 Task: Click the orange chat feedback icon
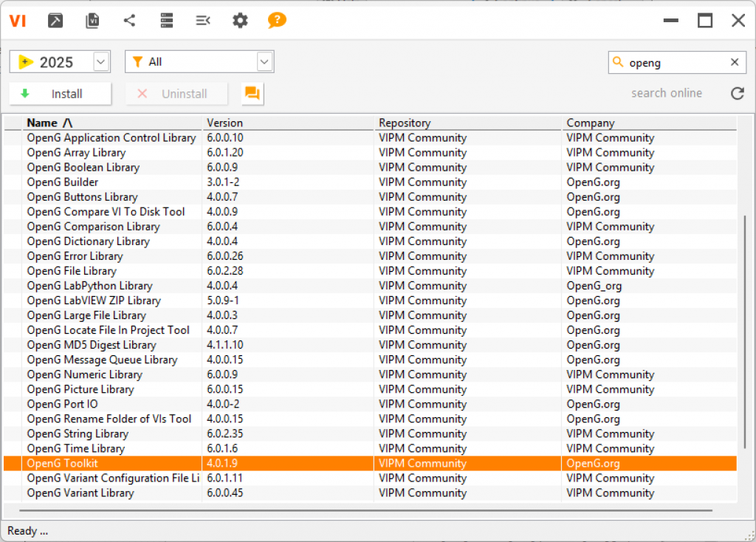[x=252, y=93]
